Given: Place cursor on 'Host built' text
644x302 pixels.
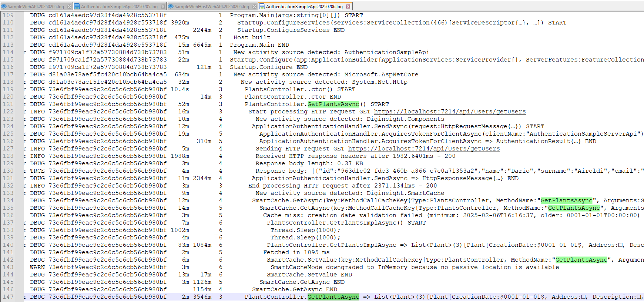Looking at the screenshot, I should [x=252, y=37].
